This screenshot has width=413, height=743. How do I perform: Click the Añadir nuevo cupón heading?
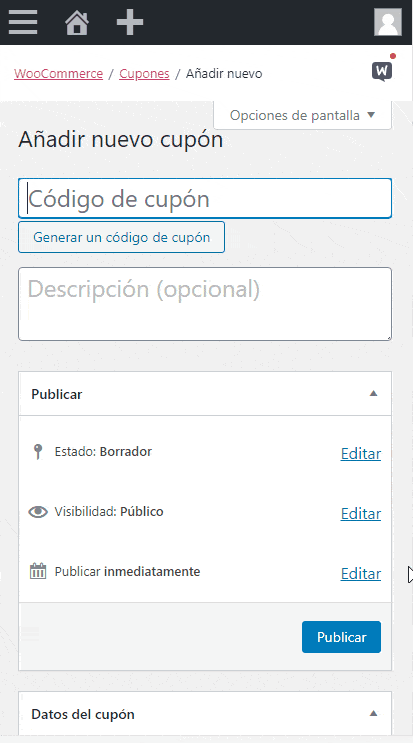point(120,139)
